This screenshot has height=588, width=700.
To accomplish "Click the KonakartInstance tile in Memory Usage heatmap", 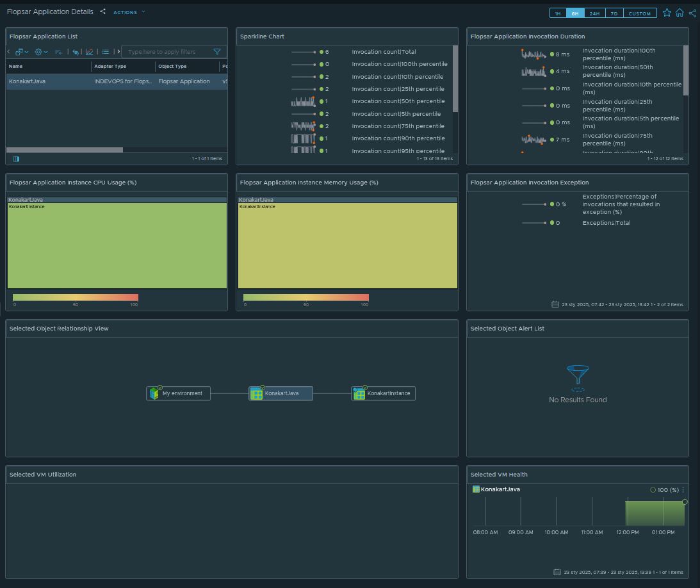I will click(x=347, y=245).
